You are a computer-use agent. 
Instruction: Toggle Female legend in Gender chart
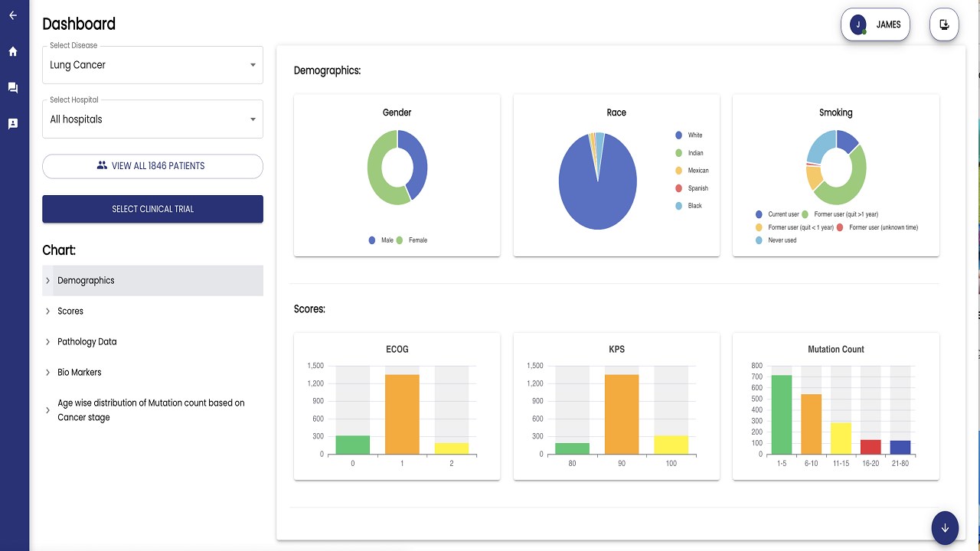coord(412,240)
